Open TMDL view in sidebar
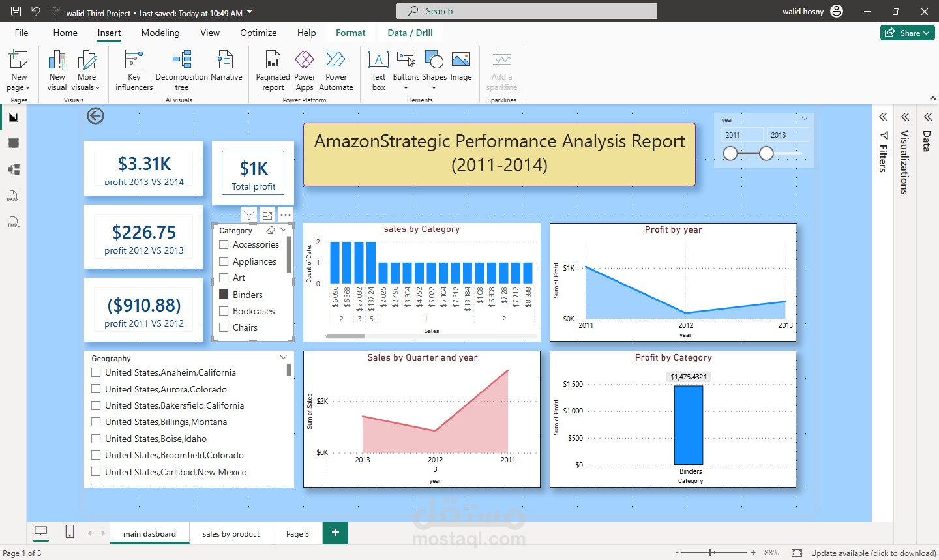 [13, 222]
